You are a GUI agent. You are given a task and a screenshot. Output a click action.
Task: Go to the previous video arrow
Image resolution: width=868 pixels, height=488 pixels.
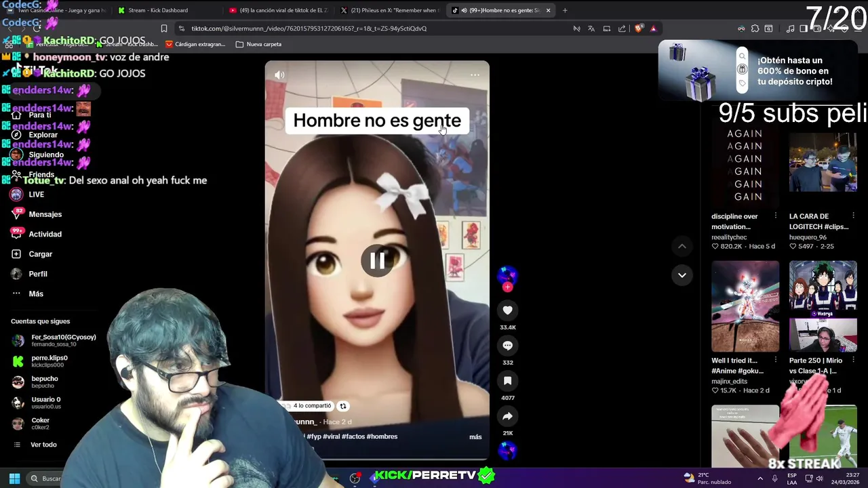682,246
